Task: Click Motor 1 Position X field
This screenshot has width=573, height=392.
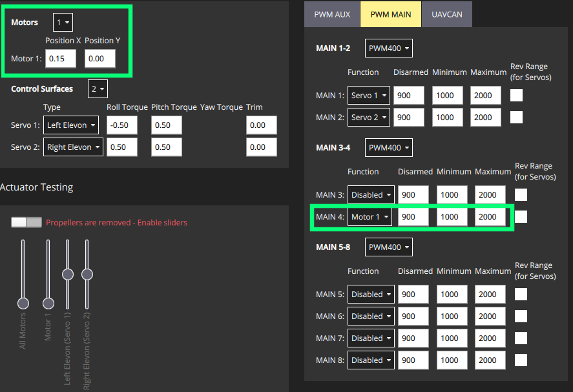Action: tap(61, 59)
